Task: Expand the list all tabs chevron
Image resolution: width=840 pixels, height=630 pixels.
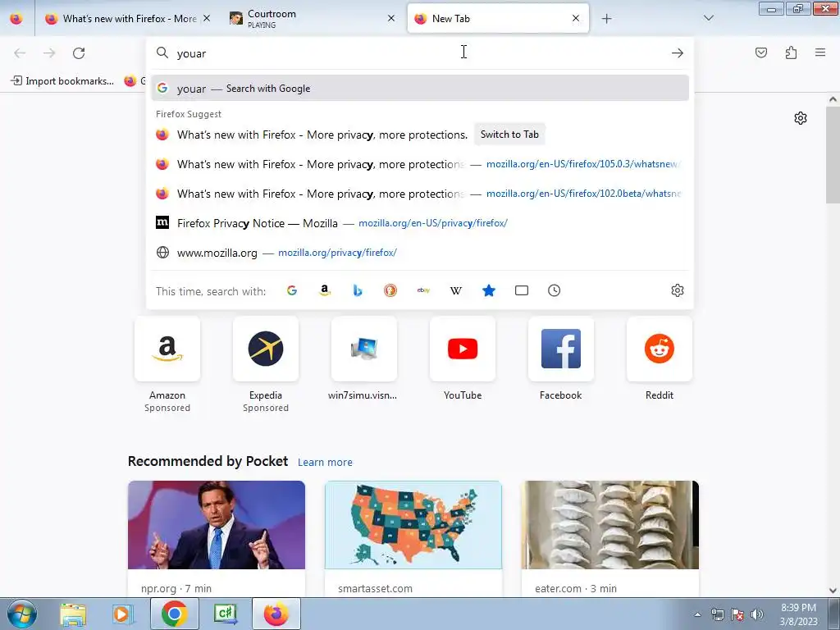Action: point(708,18)
